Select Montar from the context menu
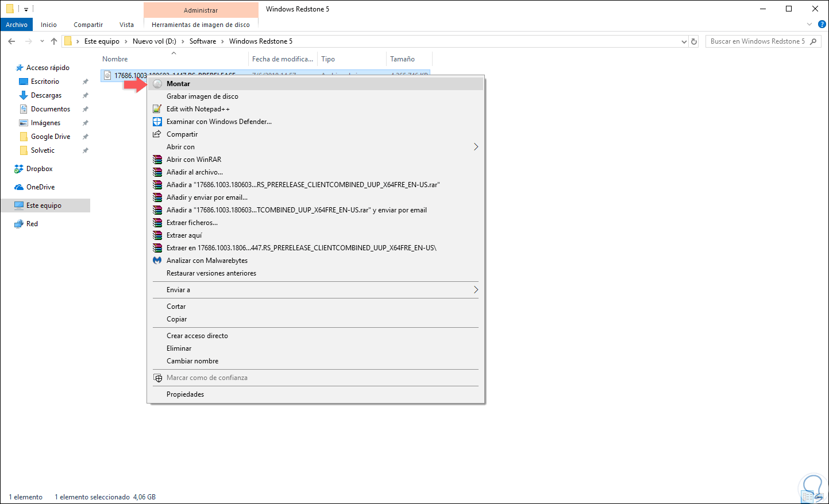This screenshot has height=504, width=829. click(x=316, y=84)
